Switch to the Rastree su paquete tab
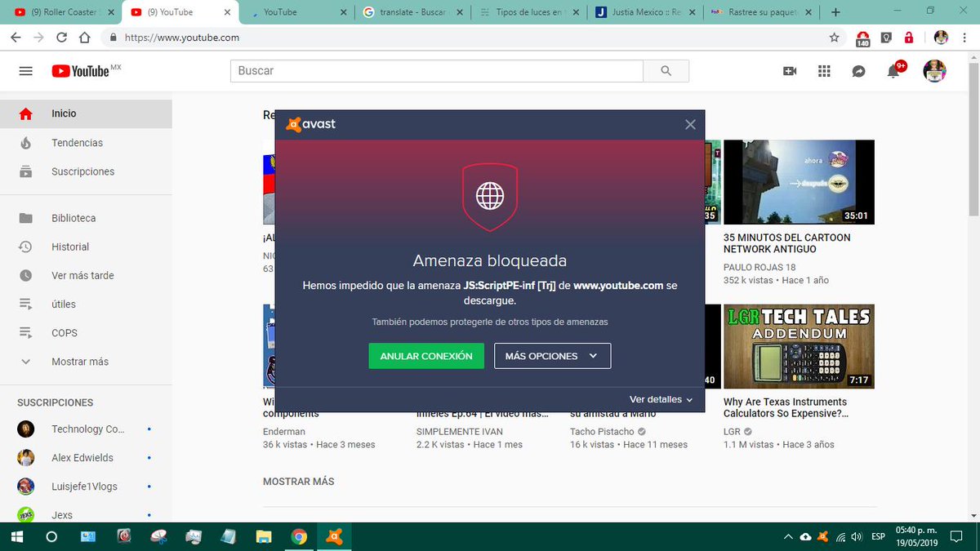The image size is (980, 551). [x=761, y=12]
